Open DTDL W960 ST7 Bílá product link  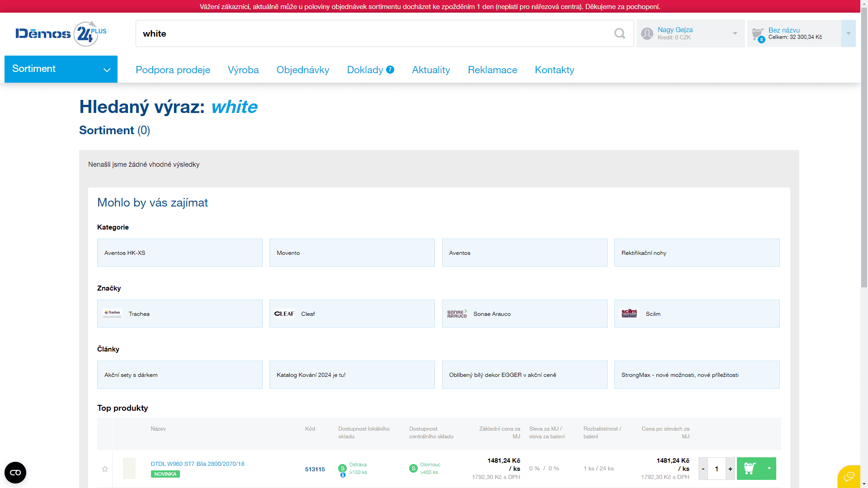[x=198, y=464]
